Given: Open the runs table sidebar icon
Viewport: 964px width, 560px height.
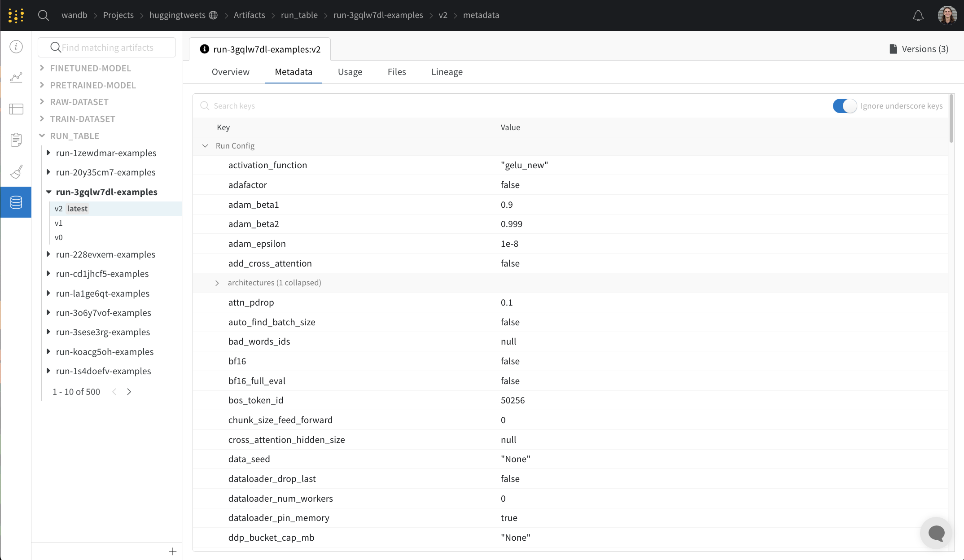Looking at the screenshot, I should click(16, 109).
